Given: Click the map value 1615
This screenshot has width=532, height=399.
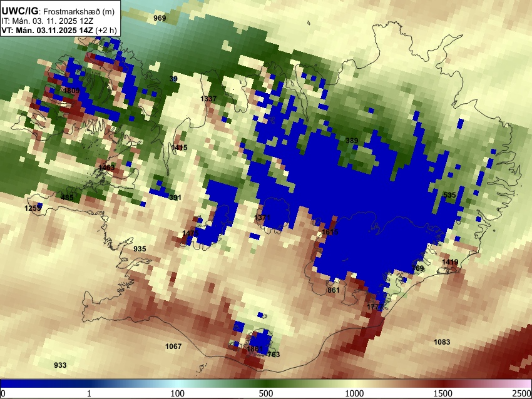Looking at the screenshot, I should pos(330,232).
